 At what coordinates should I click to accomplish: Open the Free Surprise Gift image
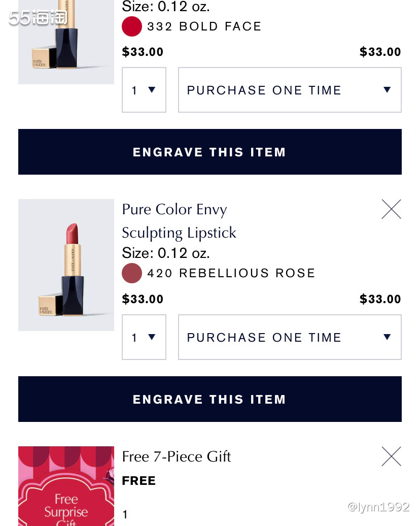tap(66, 486)
